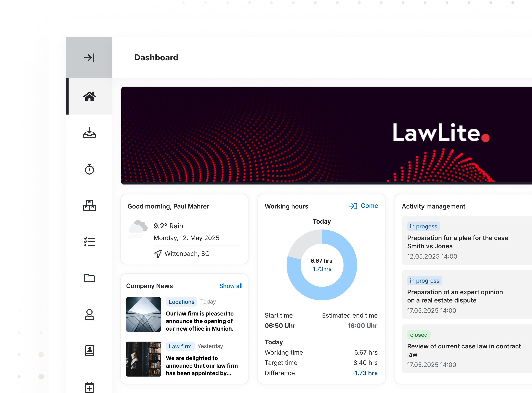Screen dimensions: 532x393
Task: Select the Law firm news tag
Action: click(x=180, y=346)
